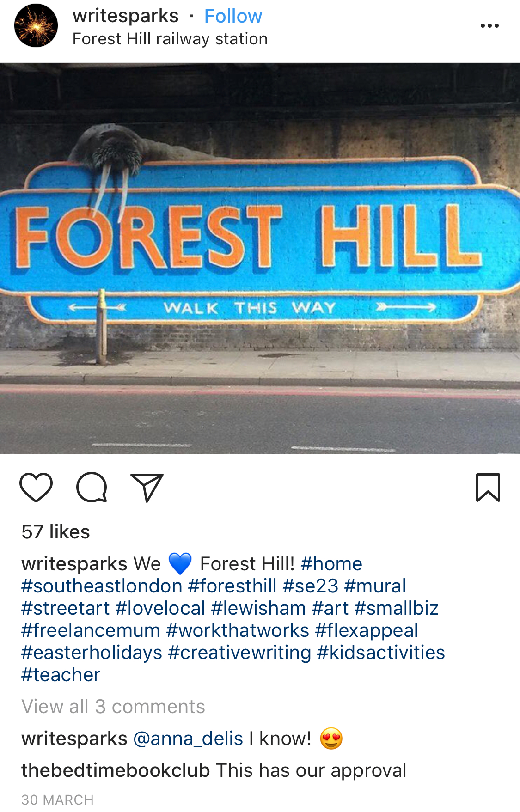Open the #creativewriting hashtag
Image resolution: width=520 pixels, height=812 pixels.
[x=240, y=653]
